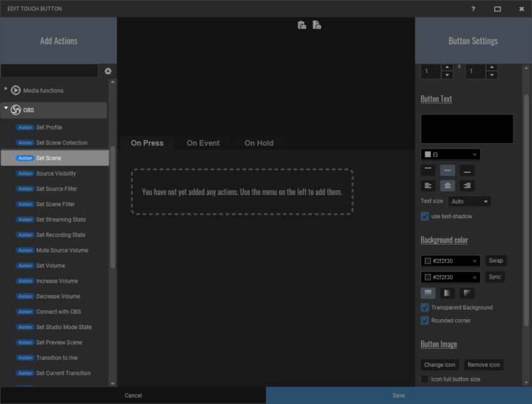
Task: Increase second button size spinner
Action: coord(492,67)
